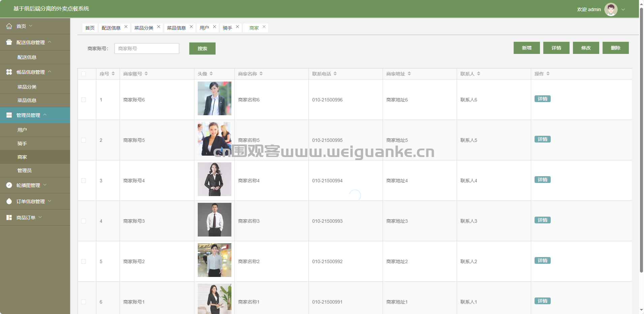Select the checkbox for 商家账号4 row

pyautogui.click(x=84, y=181)
